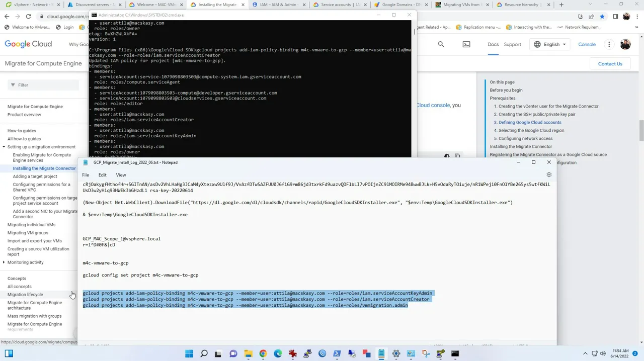Image resolution: width=644 pixels, height=361 pixels.
Task: Open Notepad Edit menu
Action: pos(102,175)
